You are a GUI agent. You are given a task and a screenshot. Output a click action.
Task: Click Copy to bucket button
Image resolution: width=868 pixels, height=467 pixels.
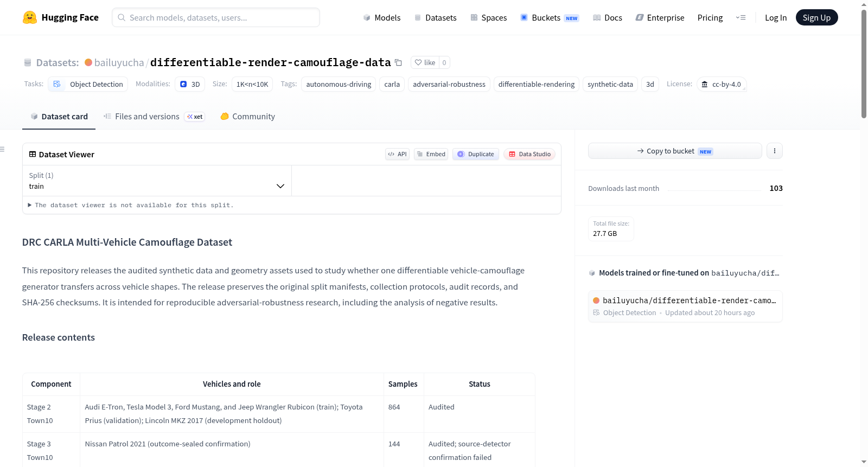(675, 151)
